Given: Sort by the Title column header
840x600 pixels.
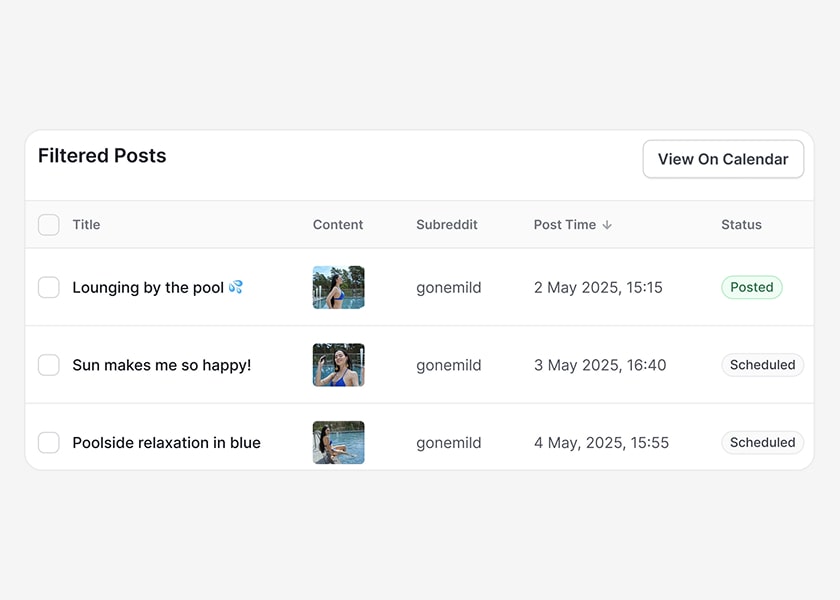Looking at the screenshot, I should [86, 225].
